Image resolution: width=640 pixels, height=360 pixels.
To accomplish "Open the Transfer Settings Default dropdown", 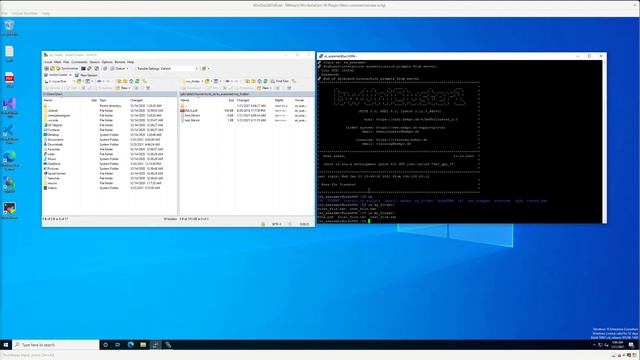I will click(x=167, y=69).
